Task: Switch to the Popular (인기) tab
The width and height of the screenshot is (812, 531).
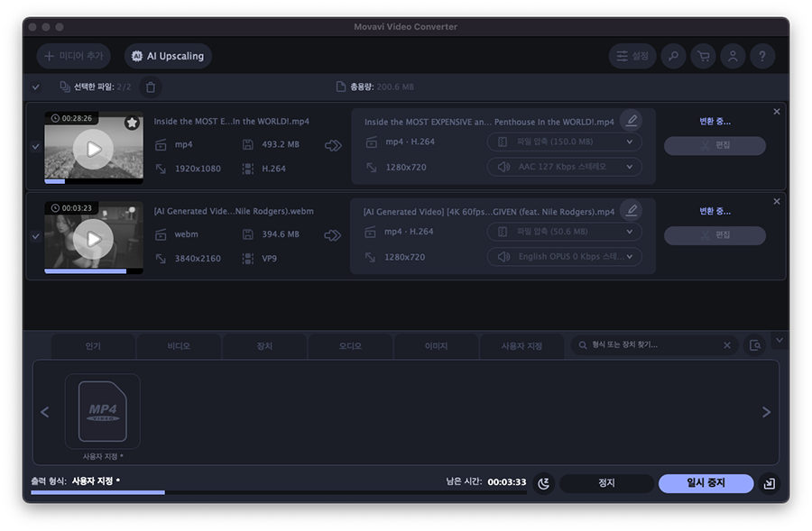Action: pos(93,346)
